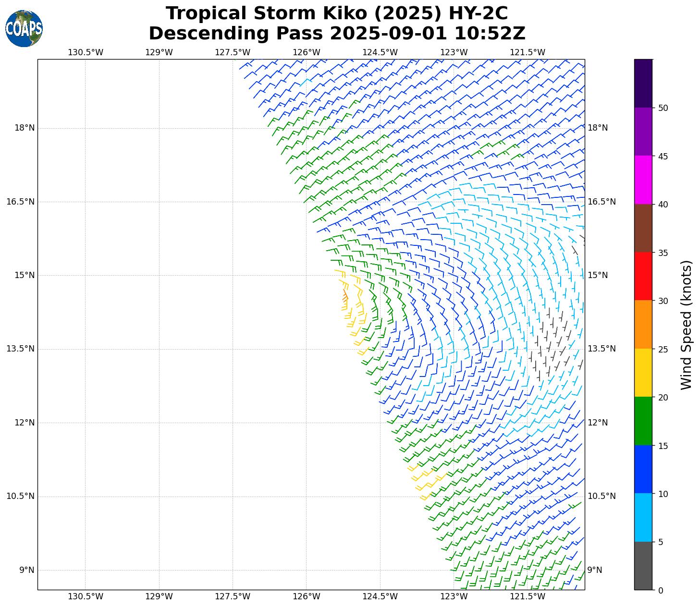
Task: Click the Tropical Storm Kiko plot title
Action: tap(336, 13)
